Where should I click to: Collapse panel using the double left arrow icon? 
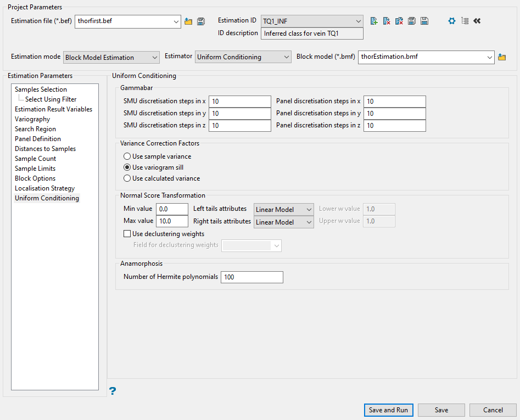(x=477, y=21)
